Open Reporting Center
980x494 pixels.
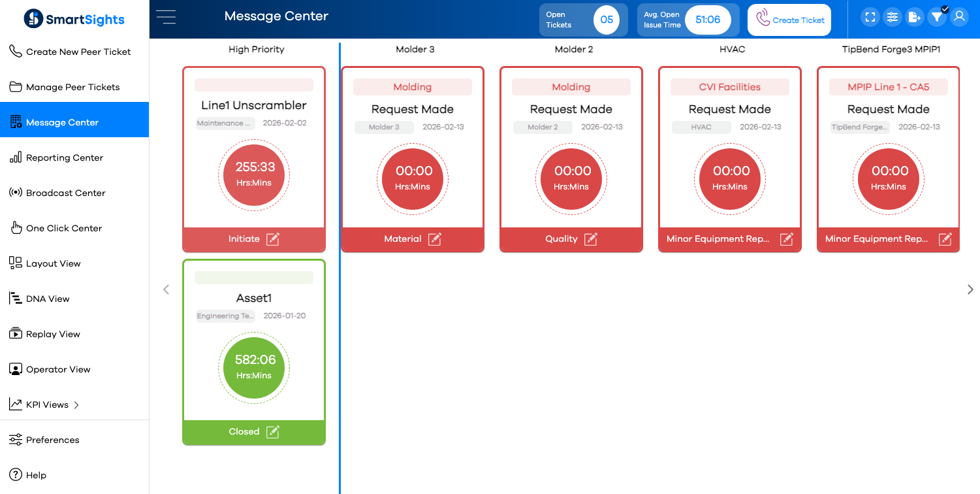point(74,157)
